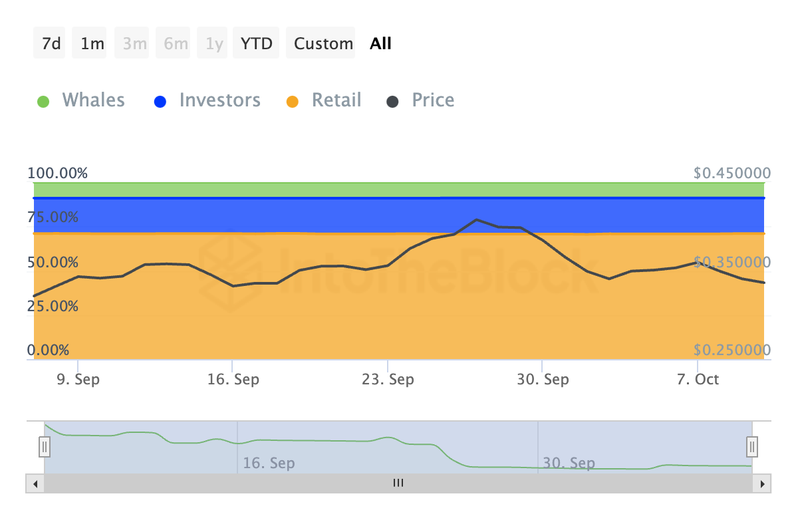Click the scrollbar center grip thumb
The image size is (798, 532).
point(398,483)
